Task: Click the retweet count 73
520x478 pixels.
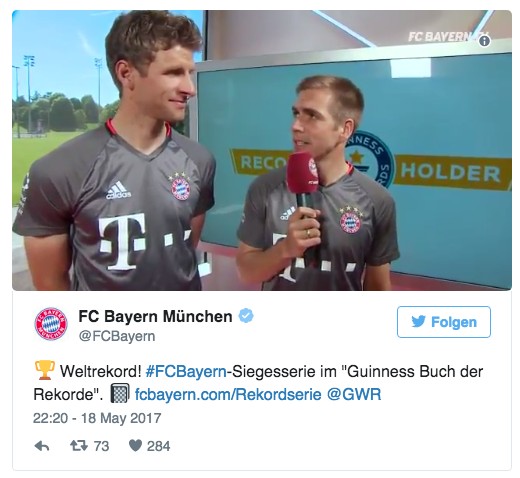Action: 101,446
